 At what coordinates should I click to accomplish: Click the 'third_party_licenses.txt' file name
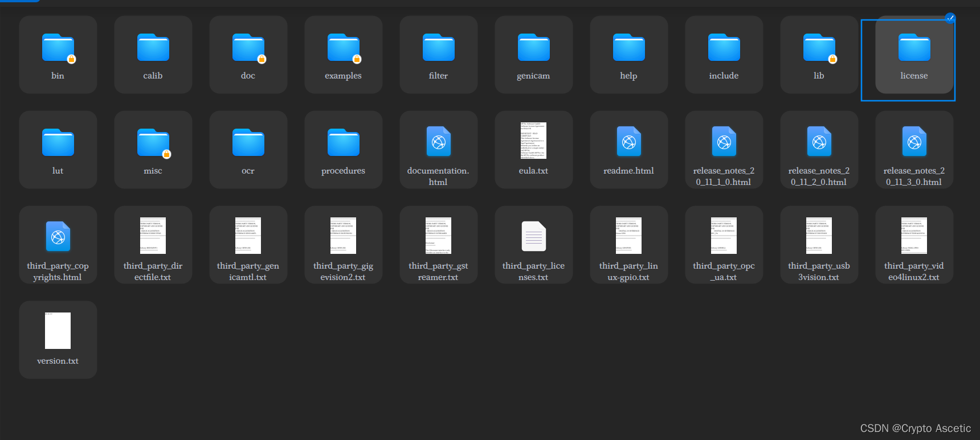click(534, 272)
